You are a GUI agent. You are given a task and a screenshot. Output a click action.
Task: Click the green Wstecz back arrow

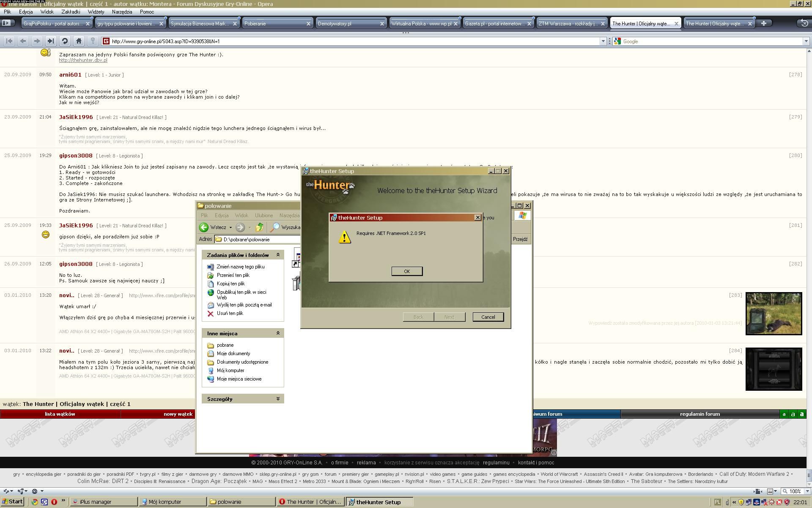click(x=204, y=227)
